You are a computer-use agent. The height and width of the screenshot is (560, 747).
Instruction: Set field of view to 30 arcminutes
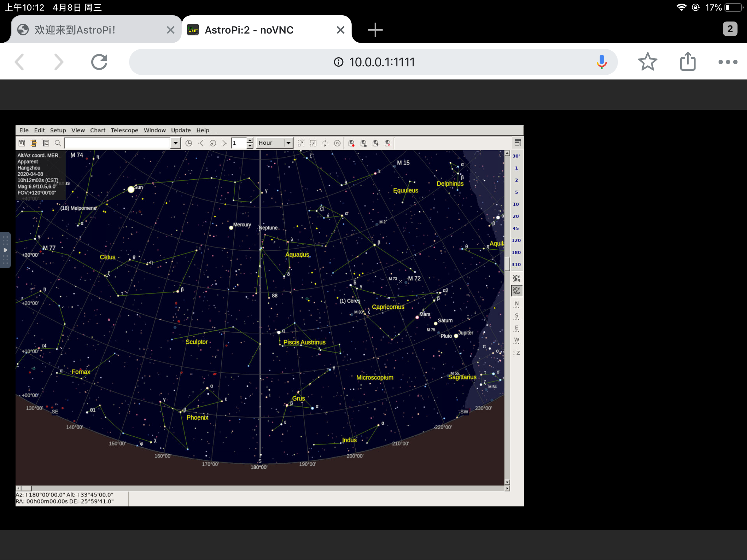click(x=516, y=156)
